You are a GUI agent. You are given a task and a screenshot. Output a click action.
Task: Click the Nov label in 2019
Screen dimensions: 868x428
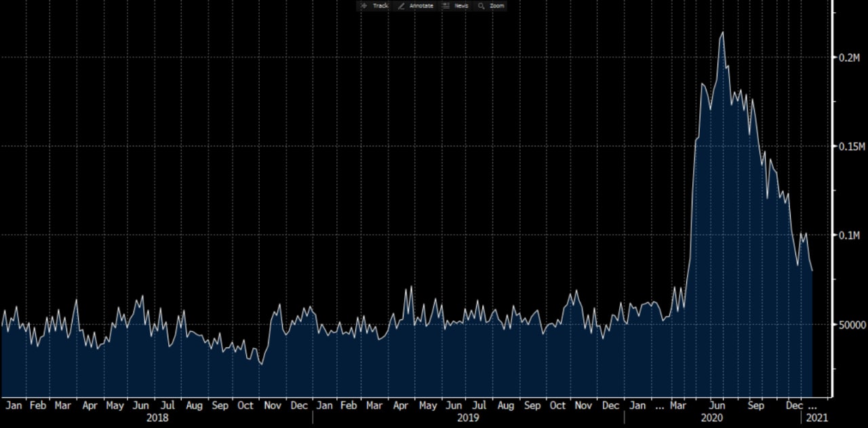583,406
